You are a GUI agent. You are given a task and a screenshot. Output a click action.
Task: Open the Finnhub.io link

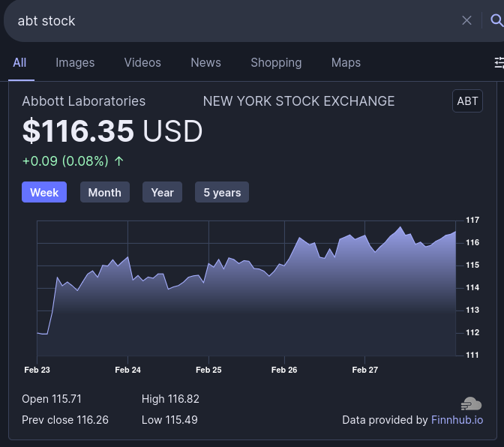(x=457, y=420)
